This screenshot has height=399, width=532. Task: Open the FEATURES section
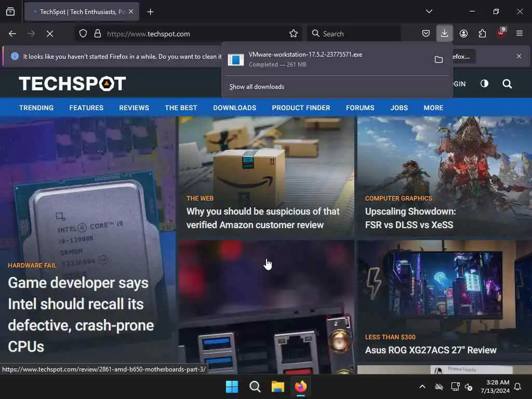pos(86,108)
